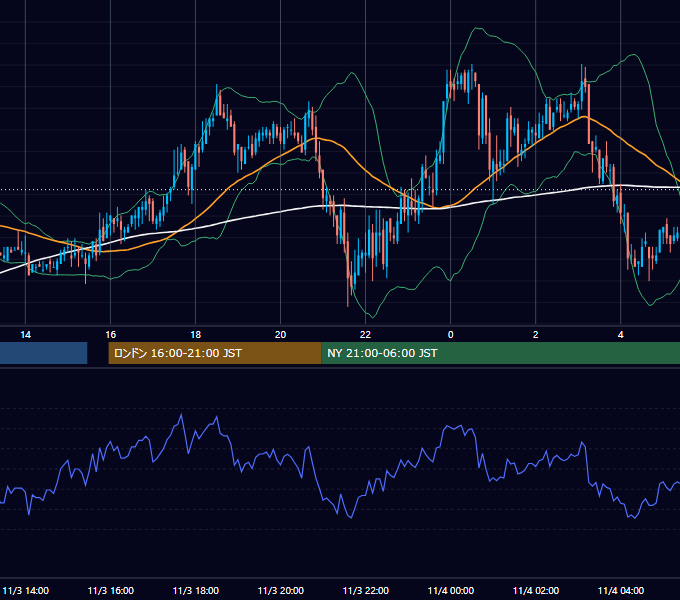This screenshot has height=600, width=680.
Task: Click hour label 16 on price chart axis
Action: pos(111,334)
